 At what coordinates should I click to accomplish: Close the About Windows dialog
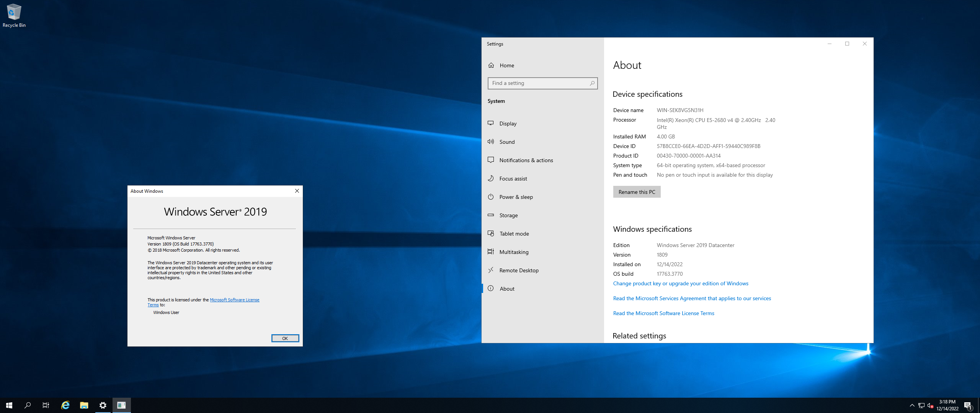[x=297, y=191]
